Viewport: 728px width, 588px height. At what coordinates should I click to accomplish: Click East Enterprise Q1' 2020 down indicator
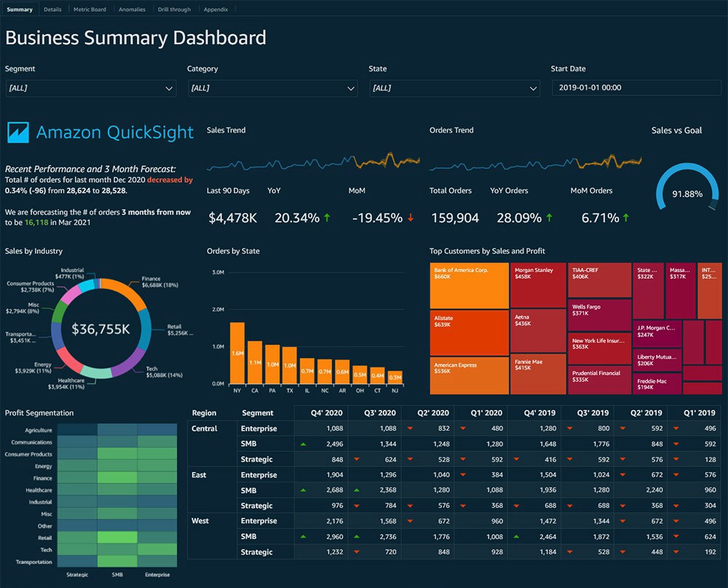pos(463,474)
